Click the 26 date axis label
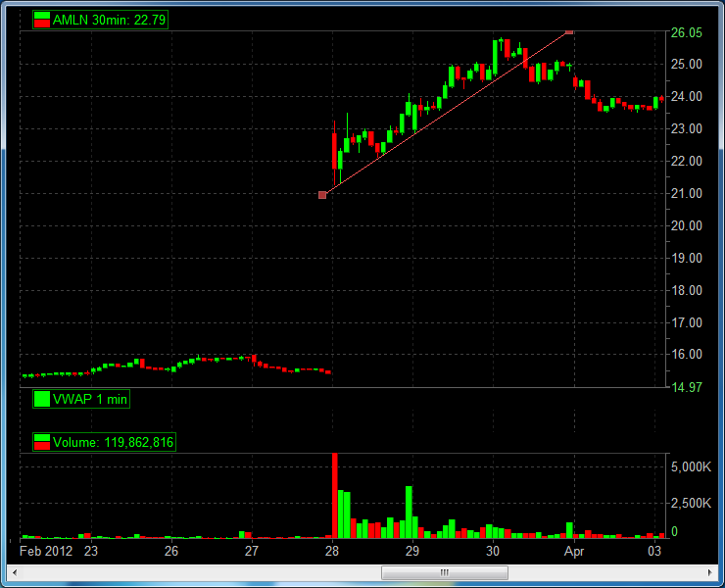 (171, 552)
